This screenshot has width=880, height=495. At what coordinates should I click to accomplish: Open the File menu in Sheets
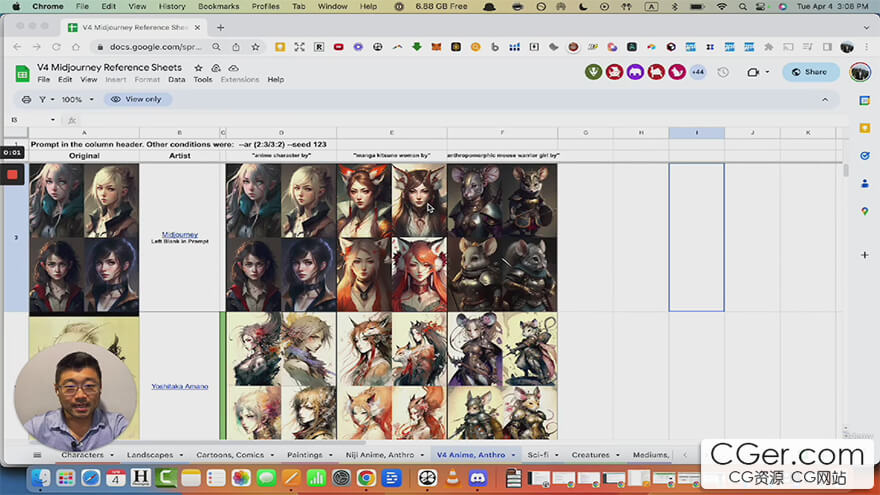point(43,80)
